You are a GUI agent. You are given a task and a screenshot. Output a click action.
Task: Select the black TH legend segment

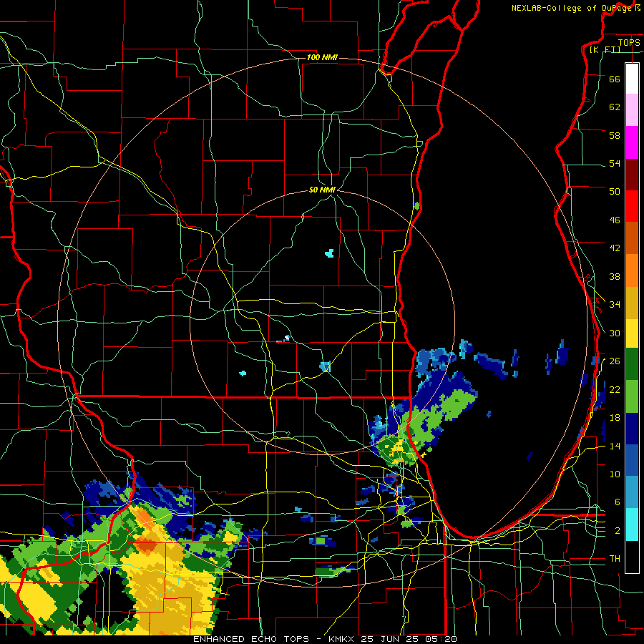pos(632,557)
